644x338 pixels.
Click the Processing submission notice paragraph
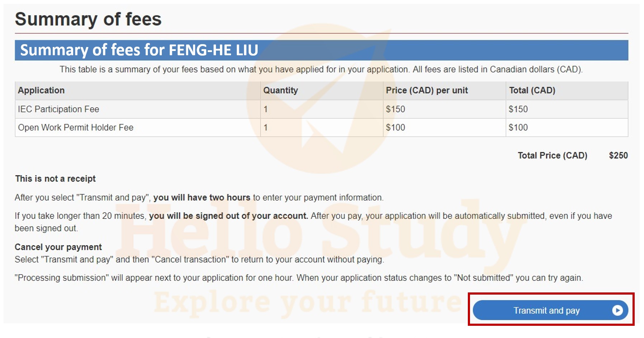299,278
